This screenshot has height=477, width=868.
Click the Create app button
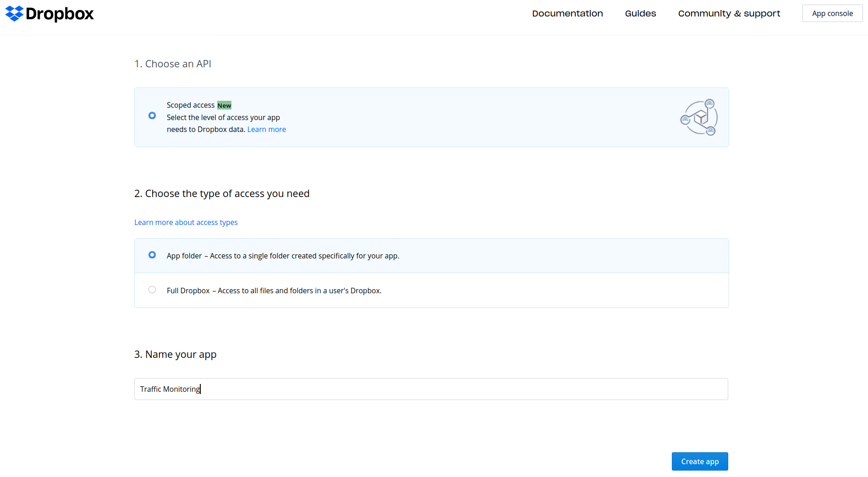(700, 461)
